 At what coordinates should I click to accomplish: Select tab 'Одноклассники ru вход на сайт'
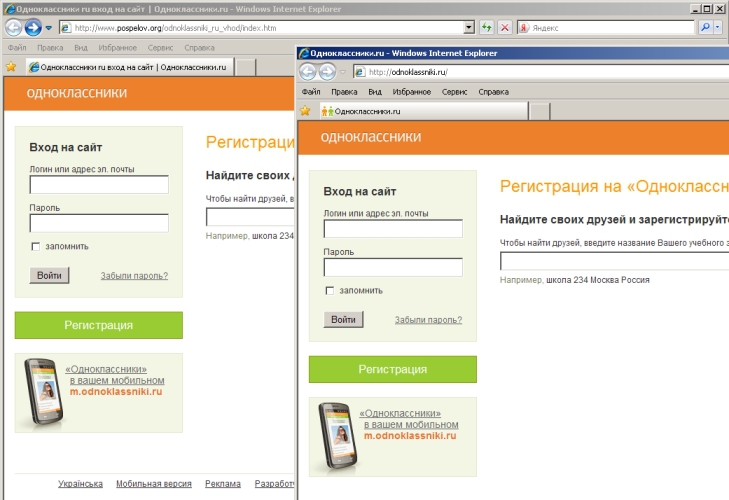(x=130, y=67)
